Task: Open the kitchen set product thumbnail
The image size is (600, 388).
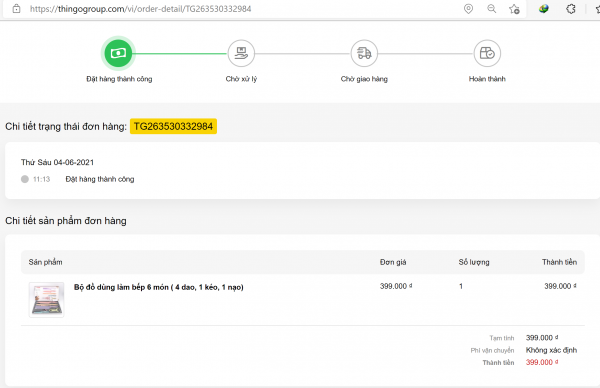Action: pyautogui.click(x=46, y=300)
